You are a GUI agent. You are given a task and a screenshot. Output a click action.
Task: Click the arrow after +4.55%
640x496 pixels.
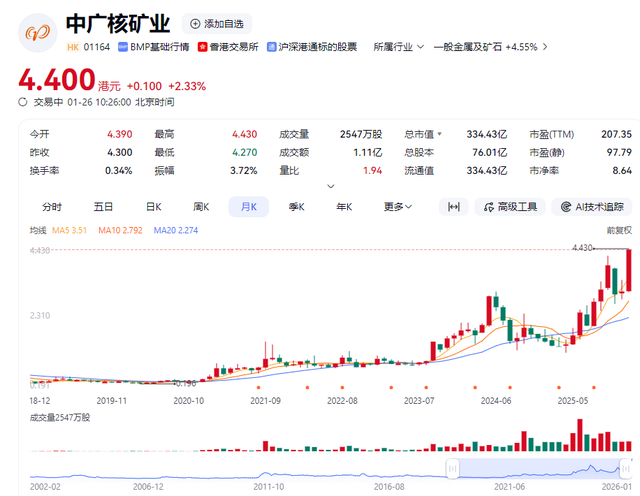click(545, 47)
